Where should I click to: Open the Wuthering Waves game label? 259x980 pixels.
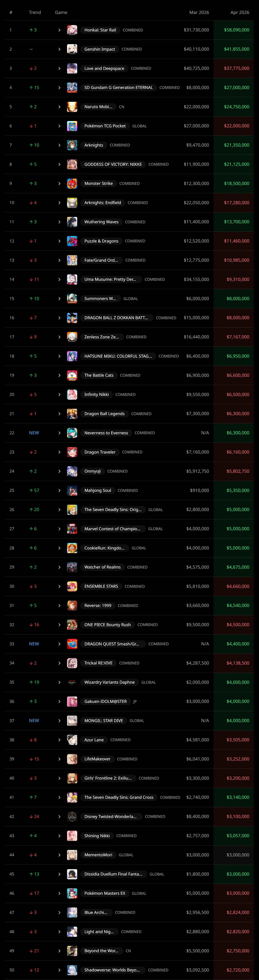[101, 222]
